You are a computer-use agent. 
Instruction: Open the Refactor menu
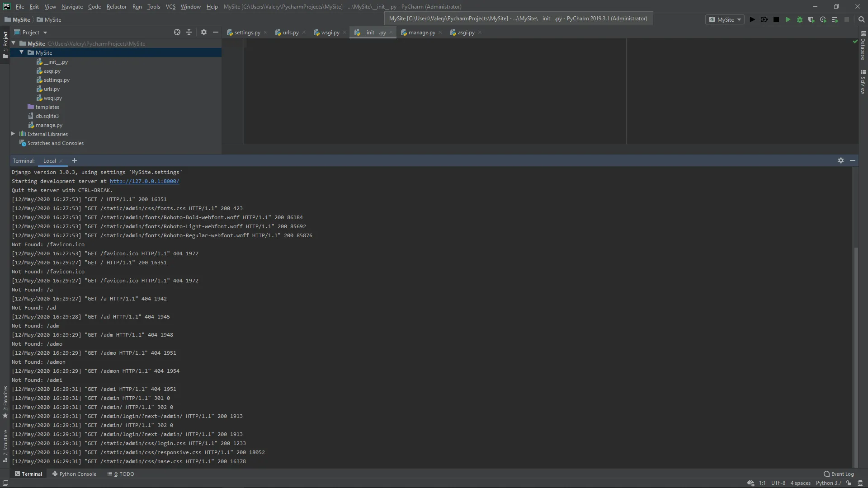[116, 7]
